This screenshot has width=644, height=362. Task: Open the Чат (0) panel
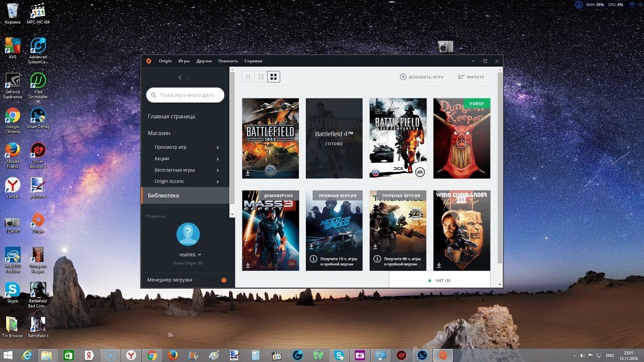click(x=440, y=281)
